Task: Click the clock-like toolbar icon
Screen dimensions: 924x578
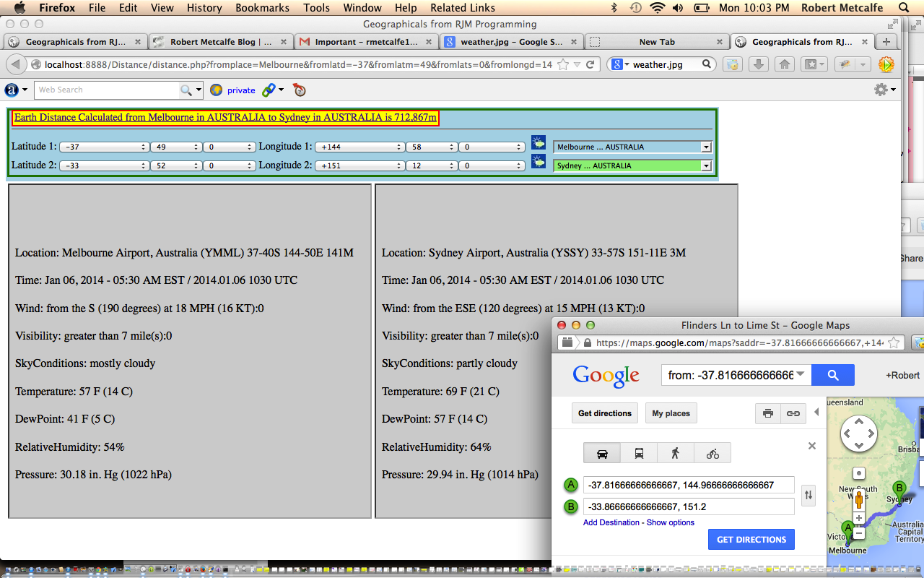Action: tap(300, 90)
